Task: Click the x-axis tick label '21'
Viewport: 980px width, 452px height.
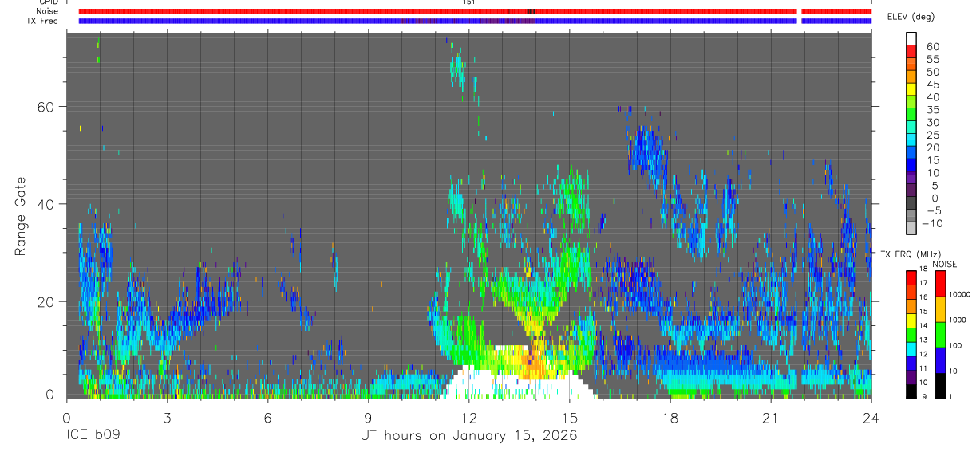Action: tap(771, 418)
